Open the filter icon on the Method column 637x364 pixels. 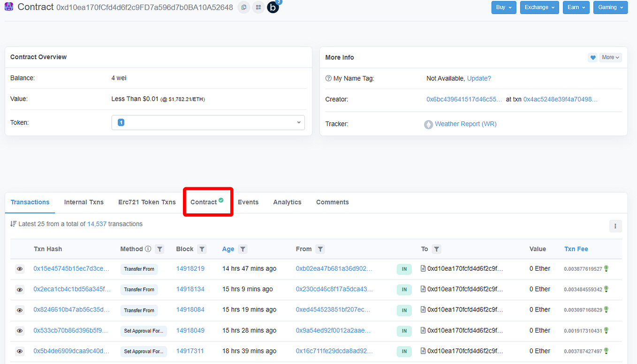click(x=159, y=249)
